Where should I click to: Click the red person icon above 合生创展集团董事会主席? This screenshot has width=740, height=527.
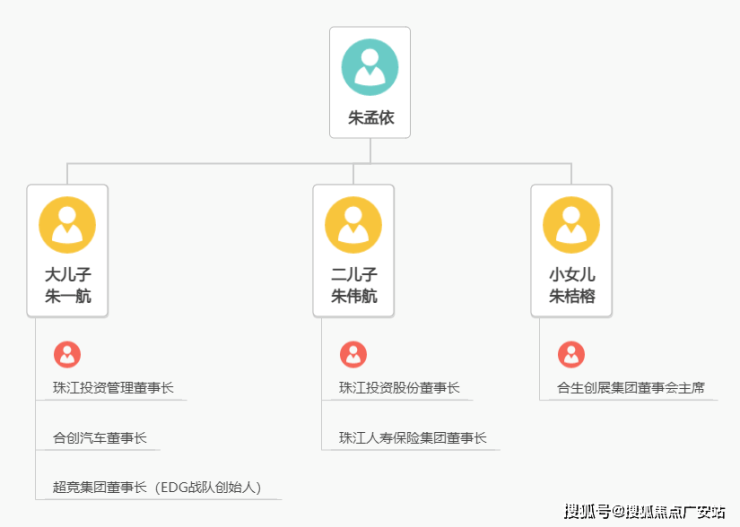tap(571, 354)
